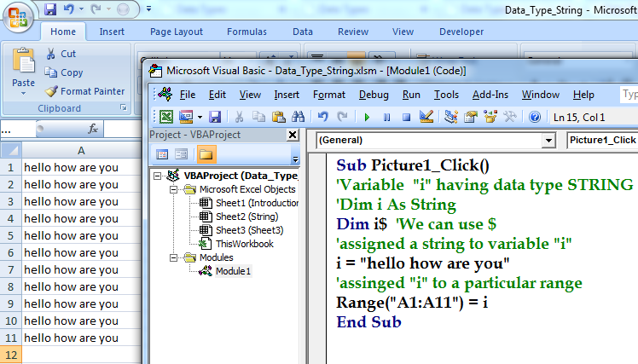Select column A header

(x=81, y=151)
